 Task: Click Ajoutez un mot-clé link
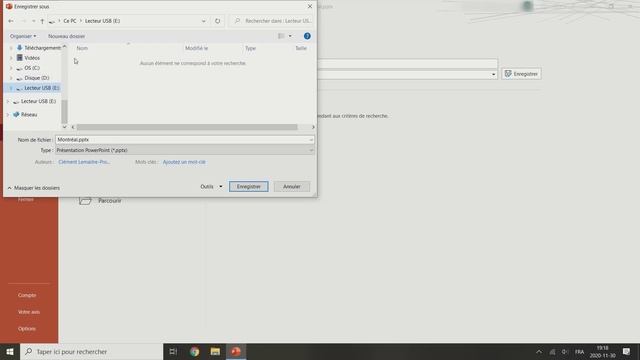[x=184, y=162]
